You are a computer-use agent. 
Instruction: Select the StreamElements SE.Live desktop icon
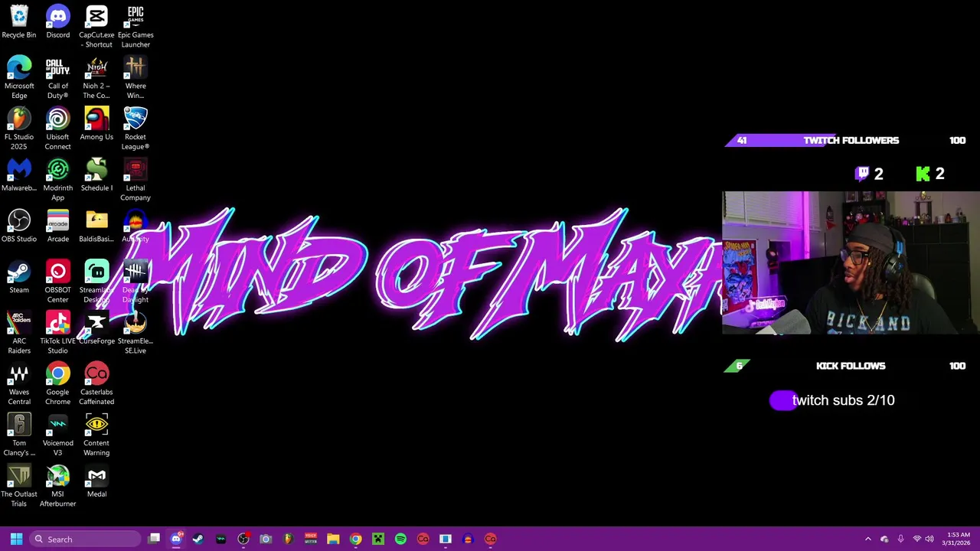tap(136, 333)
